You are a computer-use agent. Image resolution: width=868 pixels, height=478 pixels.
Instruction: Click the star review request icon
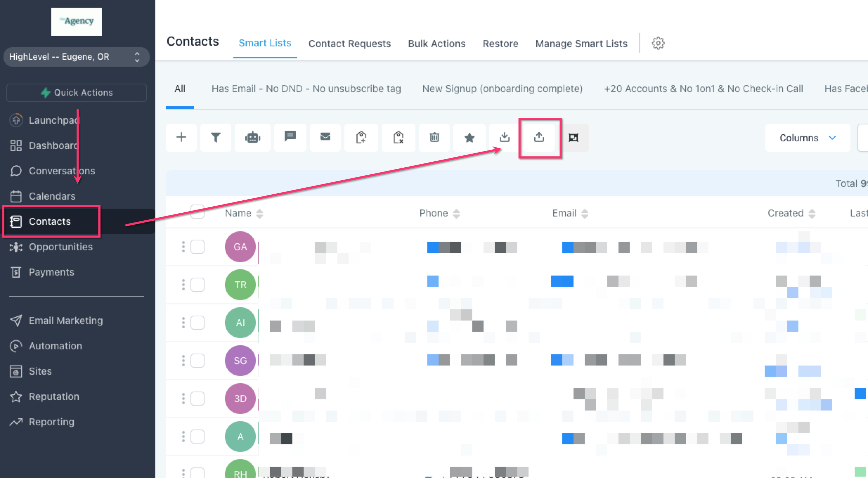coord(469,137)
